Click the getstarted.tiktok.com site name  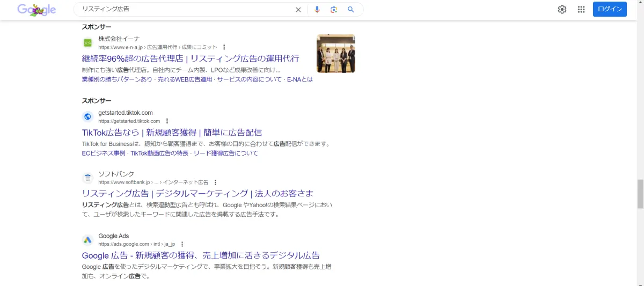coord(126,113)
